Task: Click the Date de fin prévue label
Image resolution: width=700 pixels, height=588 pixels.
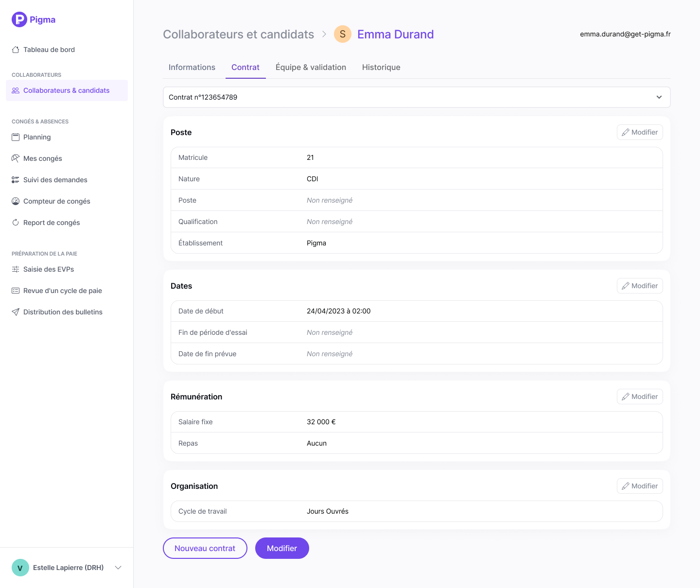Action: pos(208,354)
